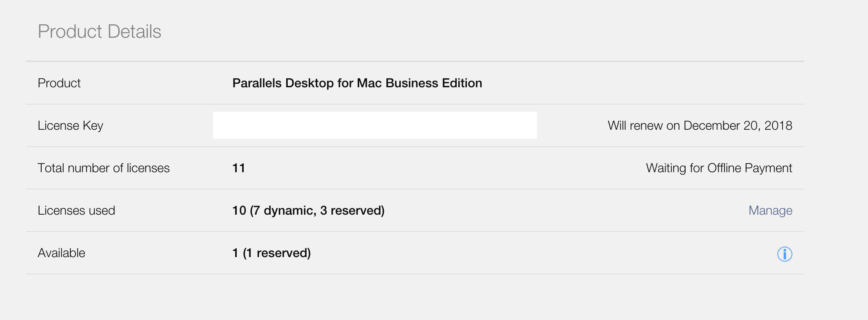Screen dimensions: 868x320
Task: Click the blacked-out License Key field
Action: pos(375,125)
